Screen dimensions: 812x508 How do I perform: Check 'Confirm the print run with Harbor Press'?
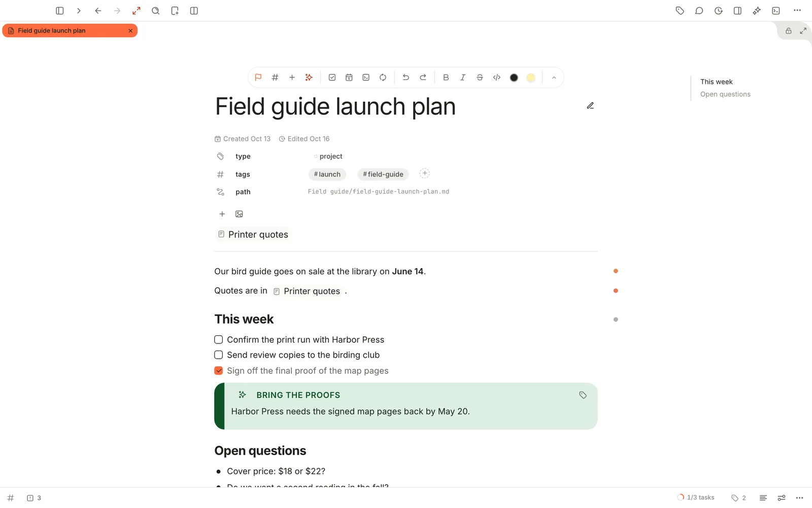click(219, 339)
